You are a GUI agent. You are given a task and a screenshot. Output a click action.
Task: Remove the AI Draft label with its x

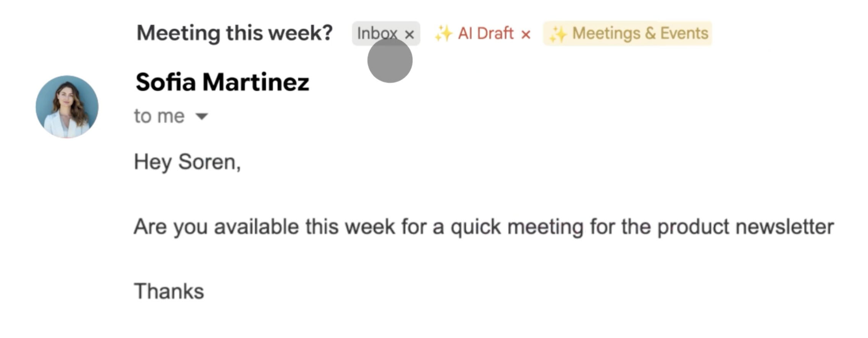(526, 34)
